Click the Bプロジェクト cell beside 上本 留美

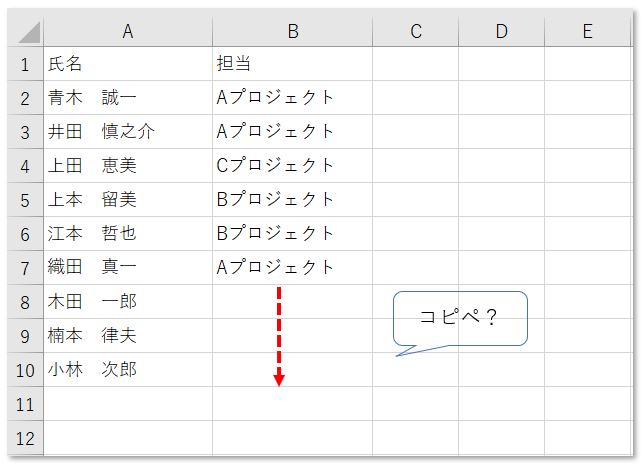tap(292, 200)
